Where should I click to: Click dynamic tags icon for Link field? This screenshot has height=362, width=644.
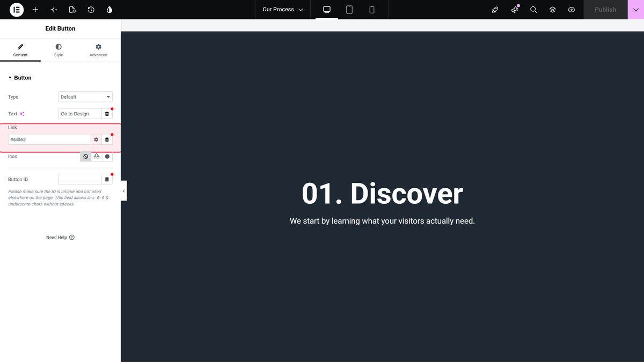(x=107, y=139)
